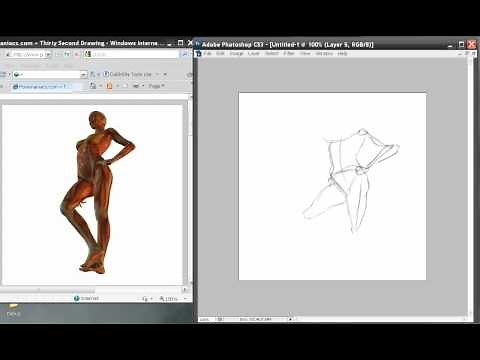Click the browser refresh button
The height and width of the screenshot is (360, 480).
(67, 54)
